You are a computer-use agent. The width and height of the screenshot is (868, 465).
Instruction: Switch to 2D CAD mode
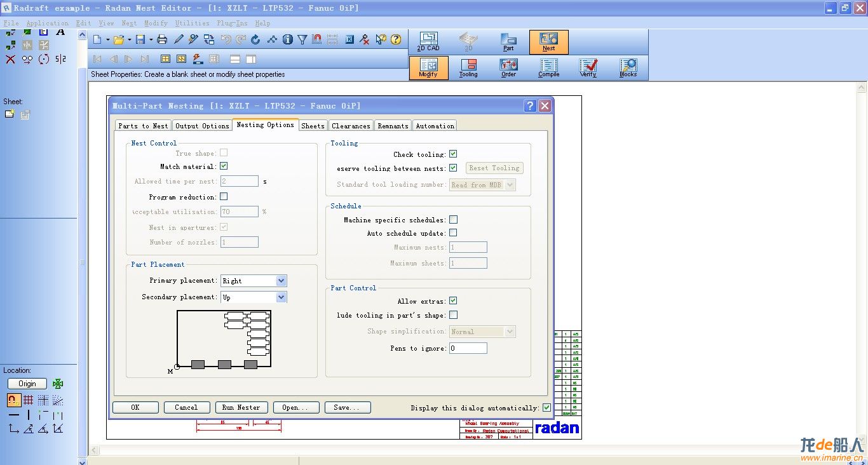pos(428,42)
